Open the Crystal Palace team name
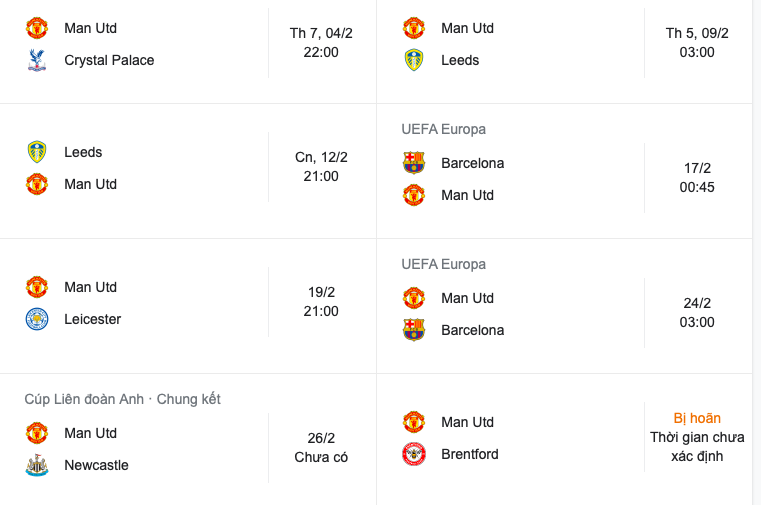 coord(109,60)
